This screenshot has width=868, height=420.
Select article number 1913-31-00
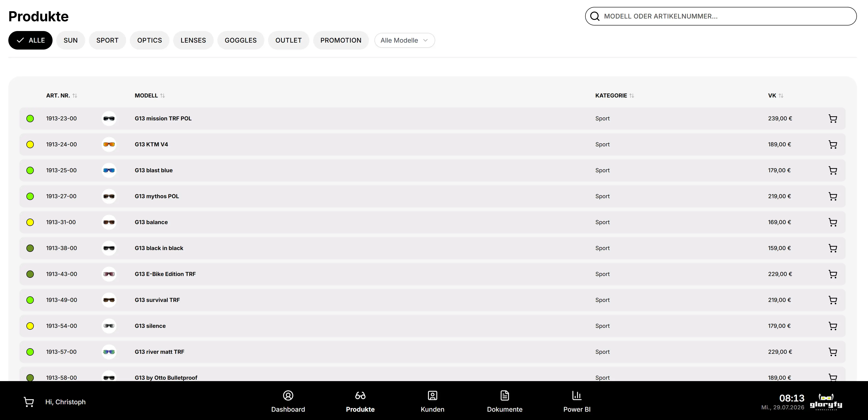tap(61, 223)
